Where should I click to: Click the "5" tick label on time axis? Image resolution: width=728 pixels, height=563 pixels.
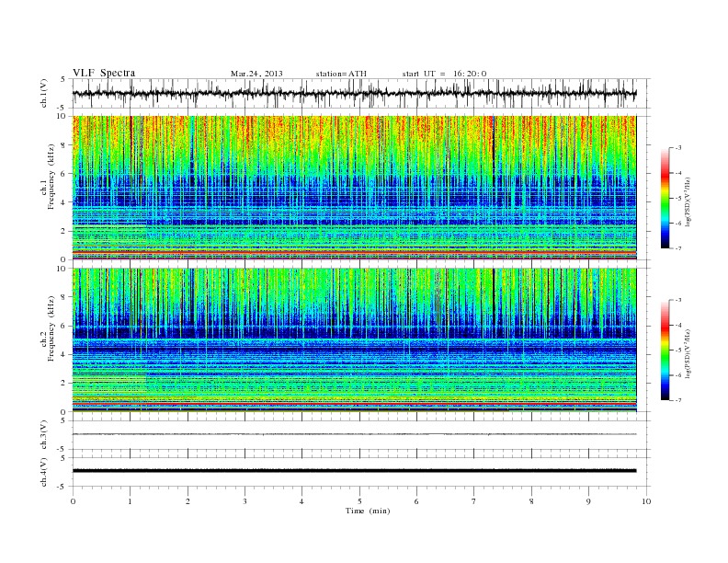[x=359, y=501]
